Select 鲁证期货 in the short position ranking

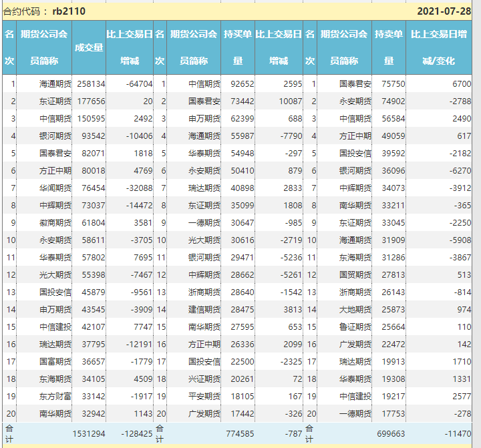pos(355,327)
